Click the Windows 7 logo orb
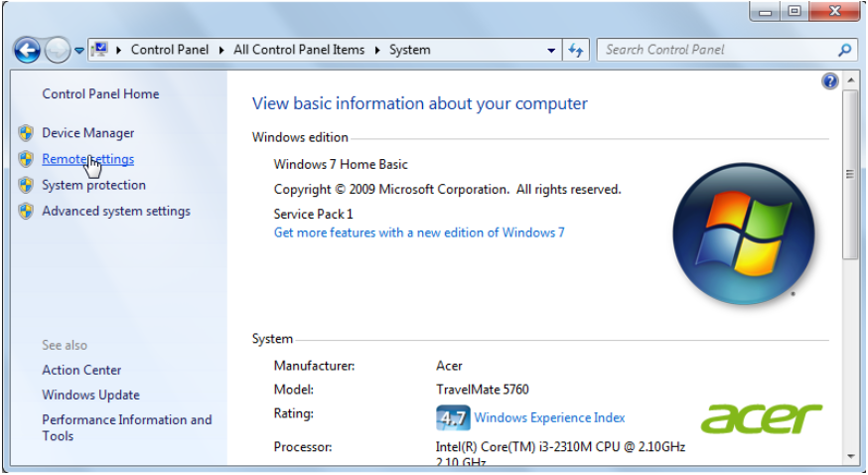 pos(744,234)
